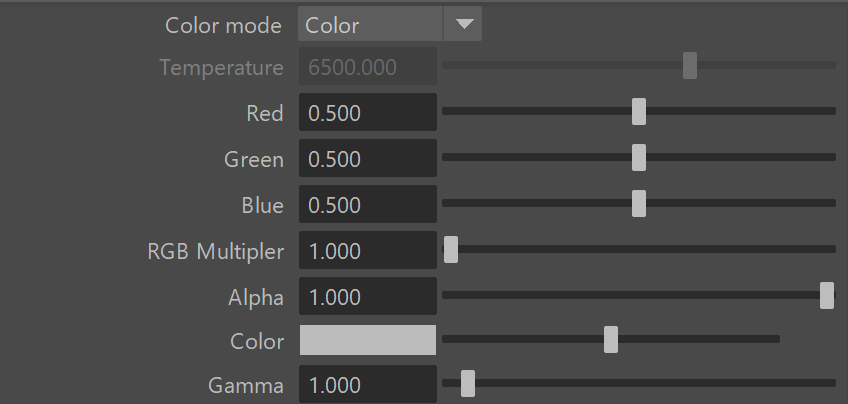Click the Green slider handle
The width and height of the screenshot is (848, 404).
(639, 157)
